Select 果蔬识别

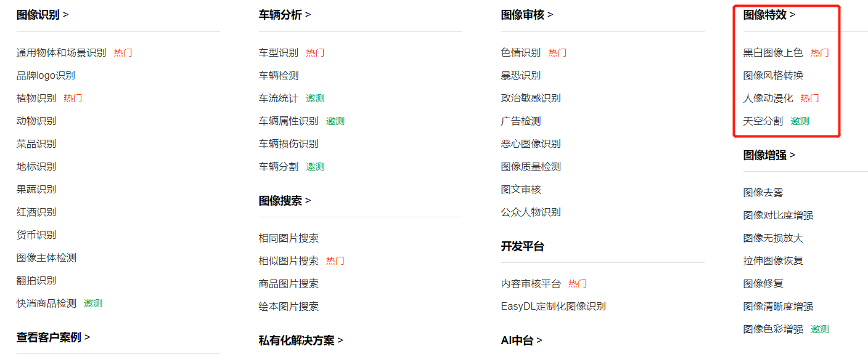pyautogui.click(x=36, y=190)
